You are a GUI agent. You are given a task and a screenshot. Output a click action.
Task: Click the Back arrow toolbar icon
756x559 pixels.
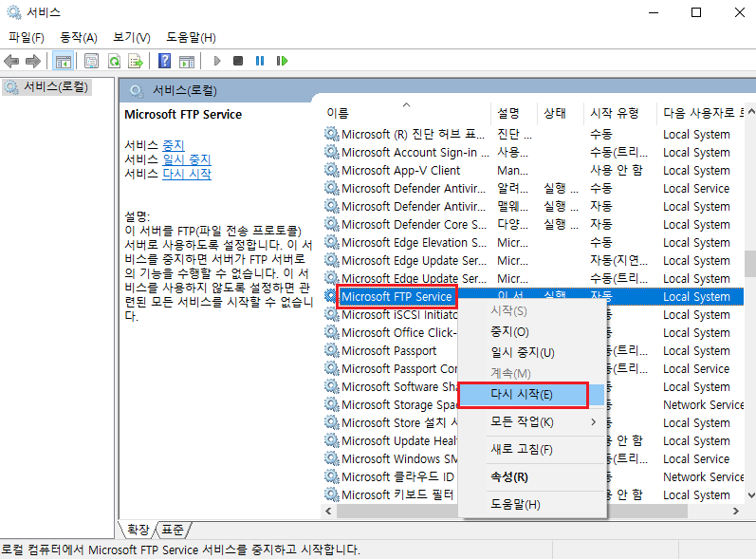coord(11,62)
